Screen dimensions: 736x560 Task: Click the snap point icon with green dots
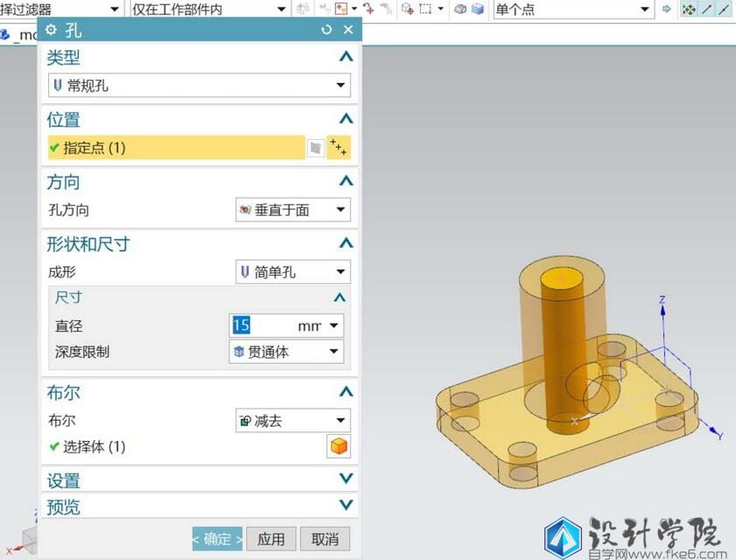pos(689,9)
